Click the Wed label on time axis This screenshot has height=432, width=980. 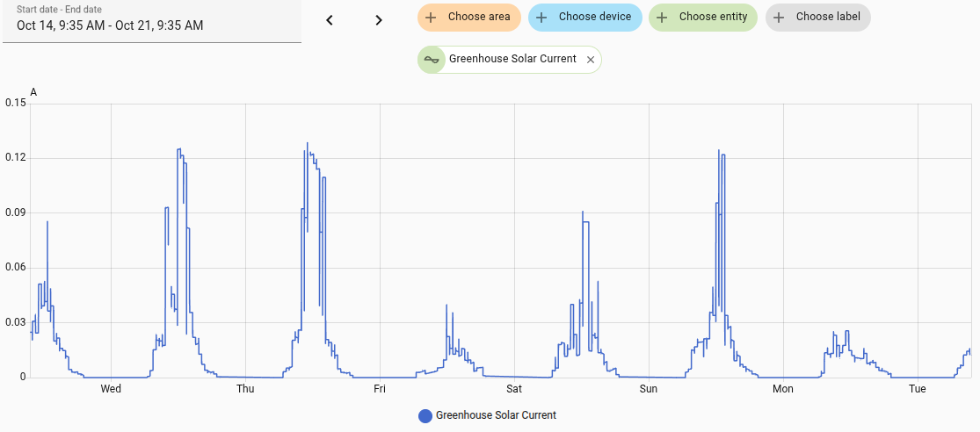pyautogui.click(x=111, y=389)
